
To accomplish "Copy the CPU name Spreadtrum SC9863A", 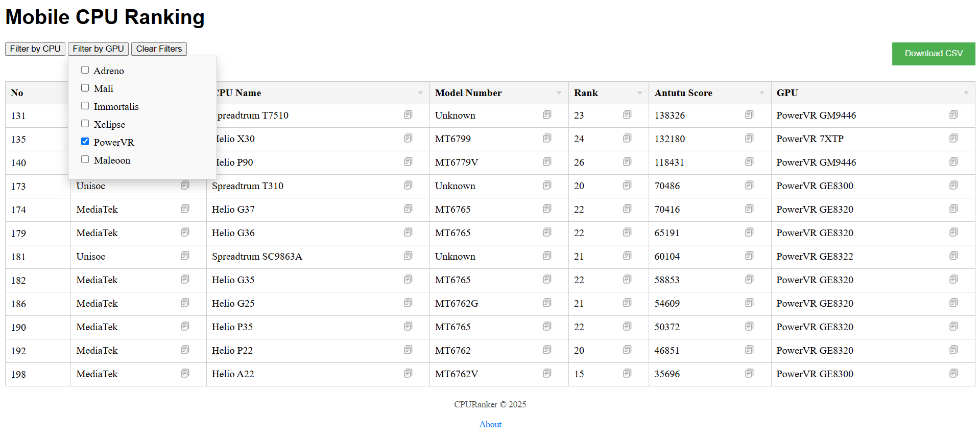I will coord(408,256).
